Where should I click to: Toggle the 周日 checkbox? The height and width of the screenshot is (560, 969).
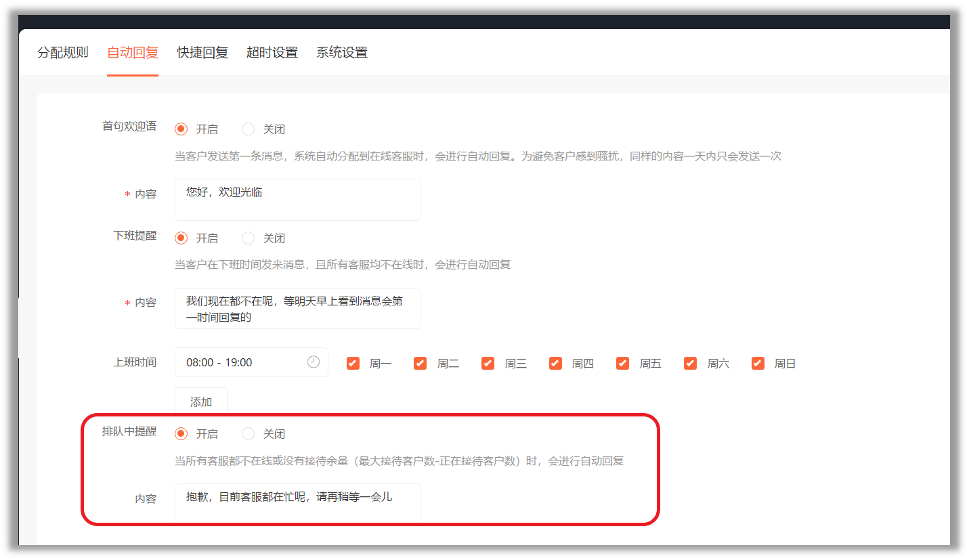(758, 364)
